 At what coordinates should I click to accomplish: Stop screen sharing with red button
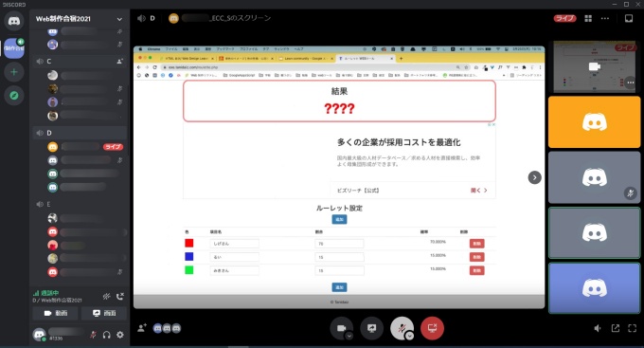point(432,328)
